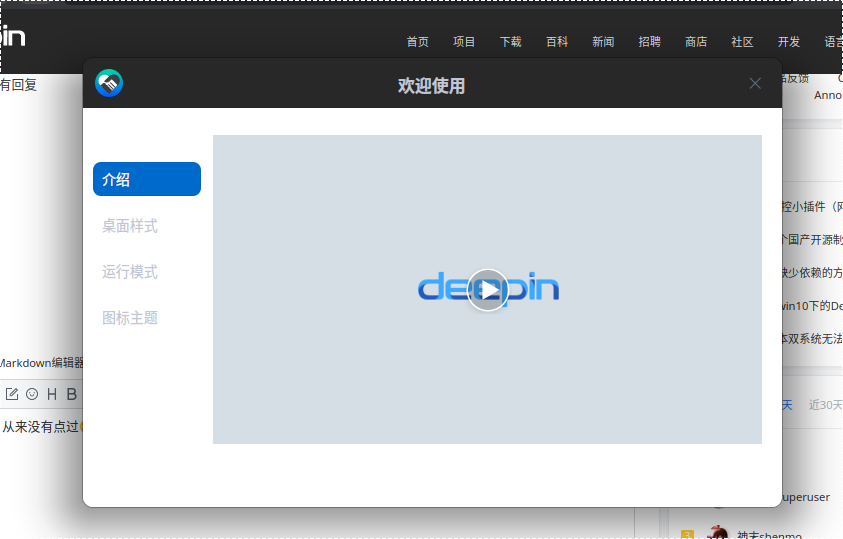
Task: Play the deepin introduction video
Action: [x=488, y=290]
